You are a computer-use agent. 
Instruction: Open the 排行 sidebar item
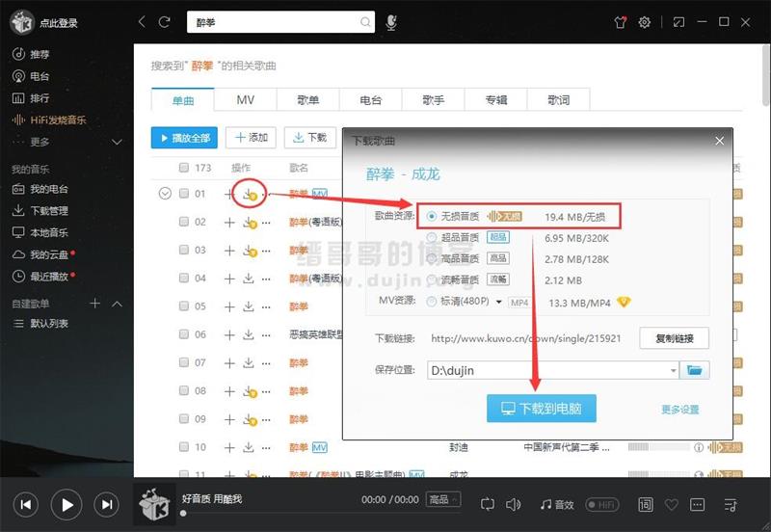31,98
